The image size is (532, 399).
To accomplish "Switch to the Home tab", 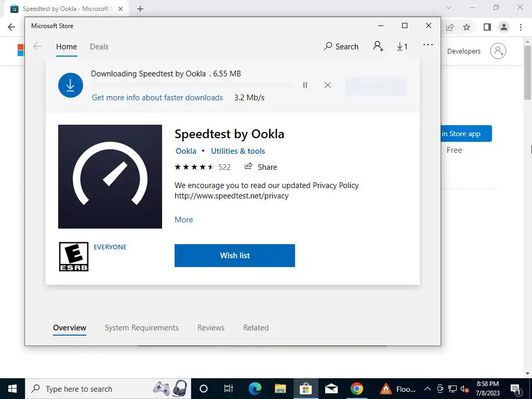I will click(x=66, y=47).
